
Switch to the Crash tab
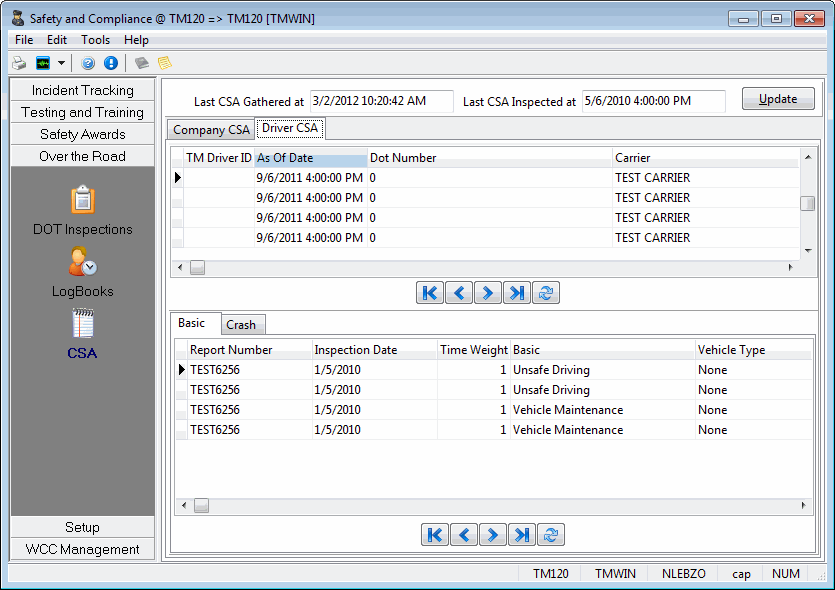click(241, 325)
